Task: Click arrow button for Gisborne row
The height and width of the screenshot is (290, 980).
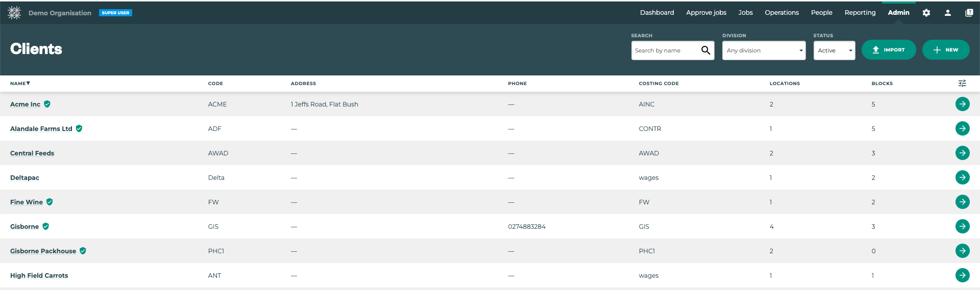Action: pos(962,226)
